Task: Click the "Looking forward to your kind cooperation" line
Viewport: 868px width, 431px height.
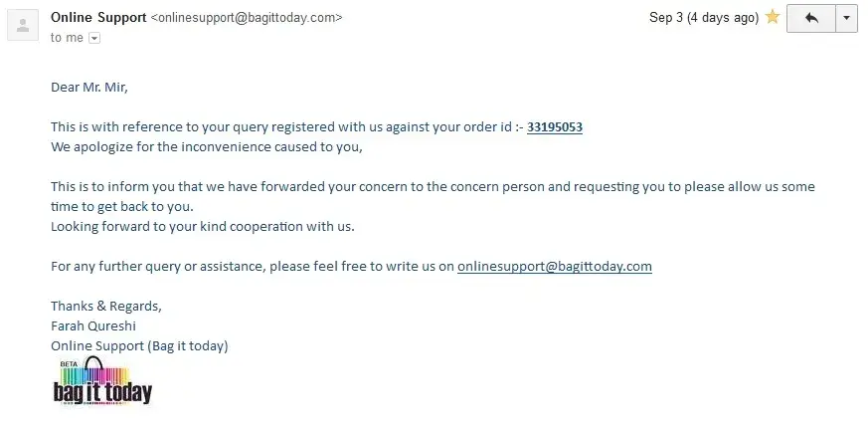Action: point(202,226)
